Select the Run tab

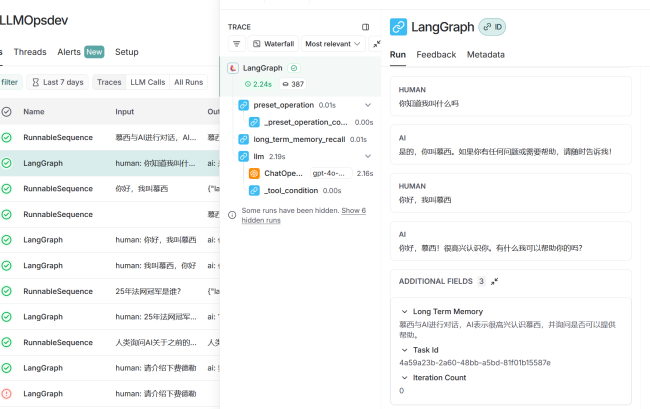pyautogui.click(x=398, y=55)
